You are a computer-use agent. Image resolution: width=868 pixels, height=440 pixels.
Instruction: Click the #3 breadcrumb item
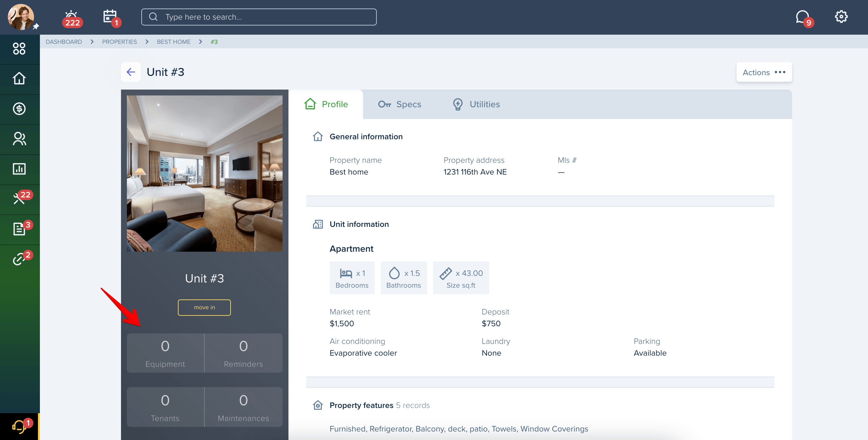click(214, 42)
